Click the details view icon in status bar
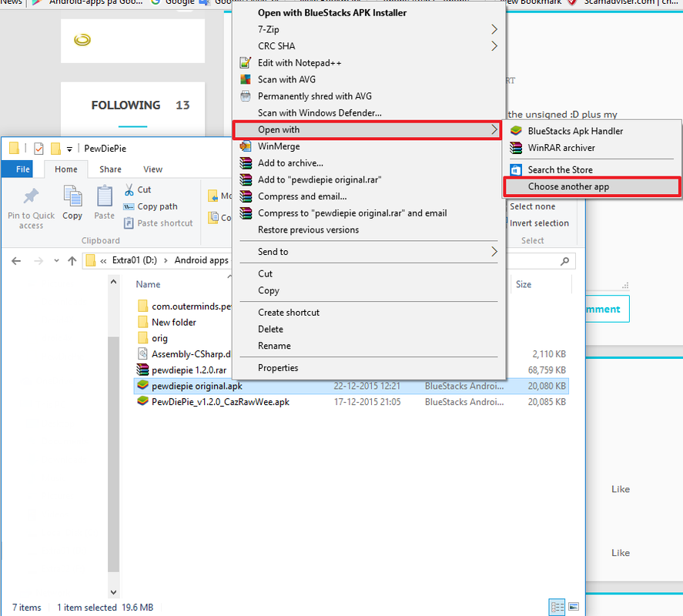683x616 pixels. 557,607
